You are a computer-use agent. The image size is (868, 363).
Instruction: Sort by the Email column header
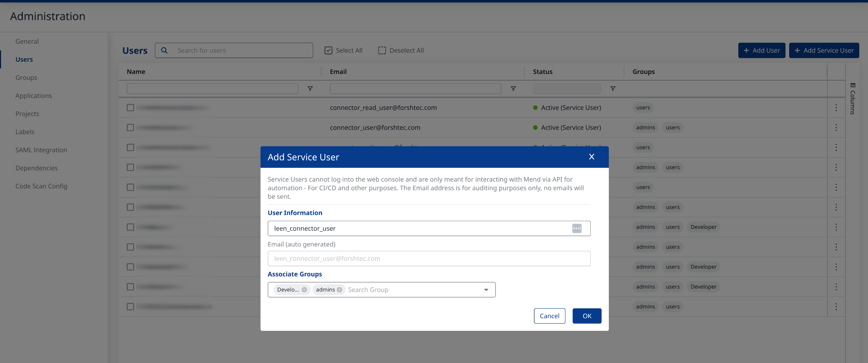(x=338, y=72)
